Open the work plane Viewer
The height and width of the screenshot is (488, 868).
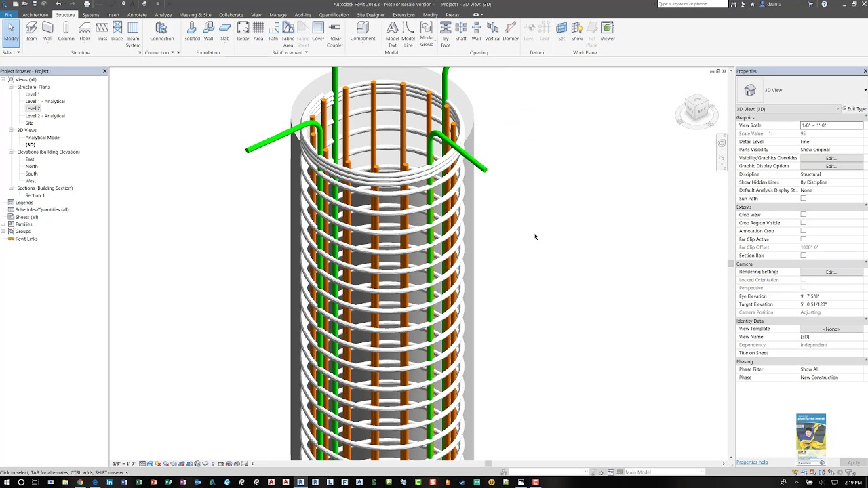click(x=608, y=32)
